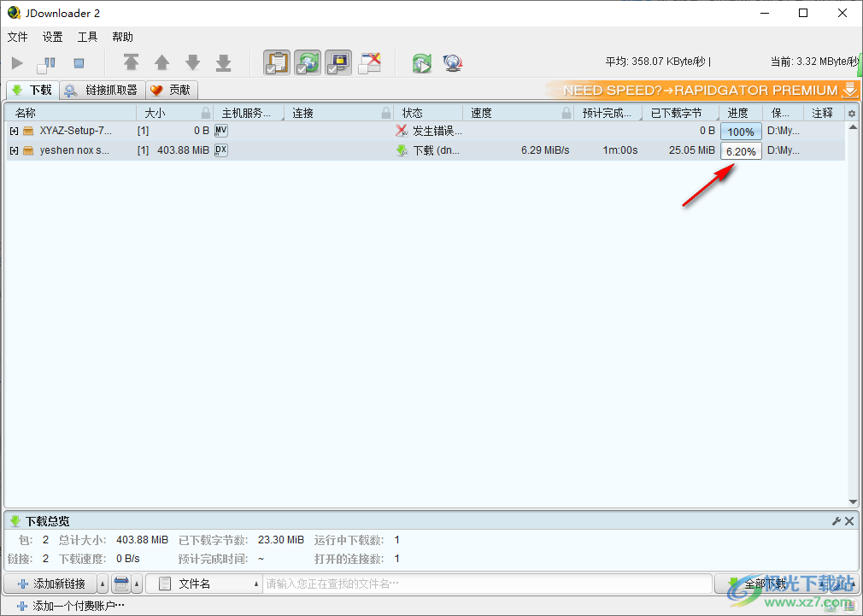The width and height of the screenshot is (863, 616).
Task: Open 下载总览 panel settings wrench icon
Action: [837, 521]
